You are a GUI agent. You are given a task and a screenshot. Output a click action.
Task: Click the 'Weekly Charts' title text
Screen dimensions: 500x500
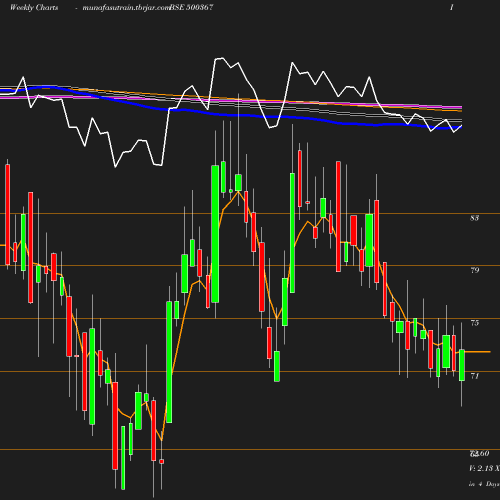point(34,7)
